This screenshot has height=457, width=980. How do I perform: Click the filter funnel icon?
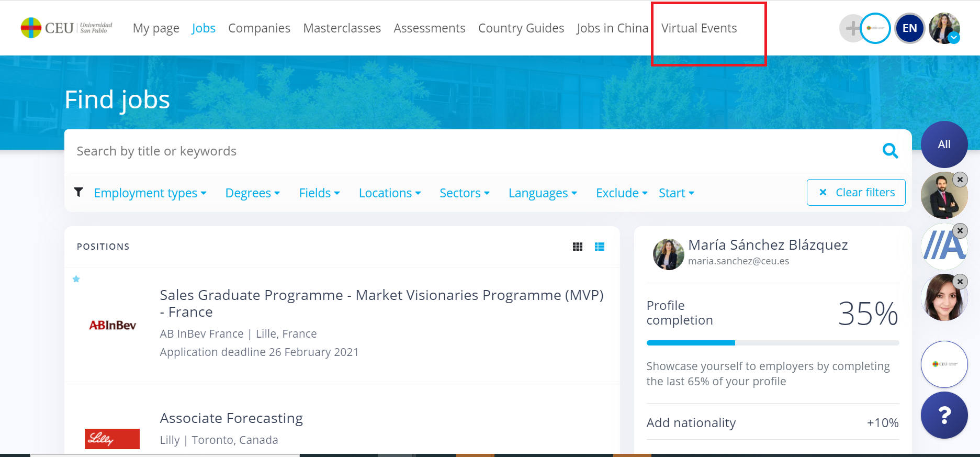(x=78, y=192)
